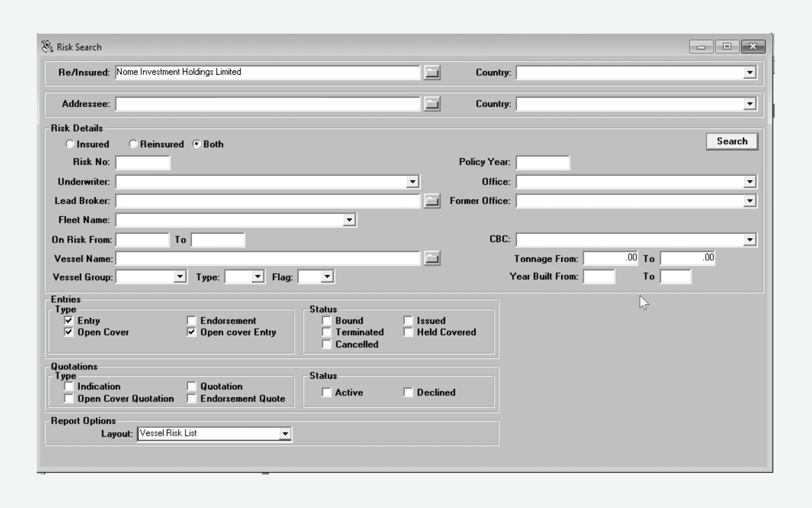The width and height of the screenshot is (812, 508).
Task: Tick the Bound status checkbox
Action: point(326,320)
